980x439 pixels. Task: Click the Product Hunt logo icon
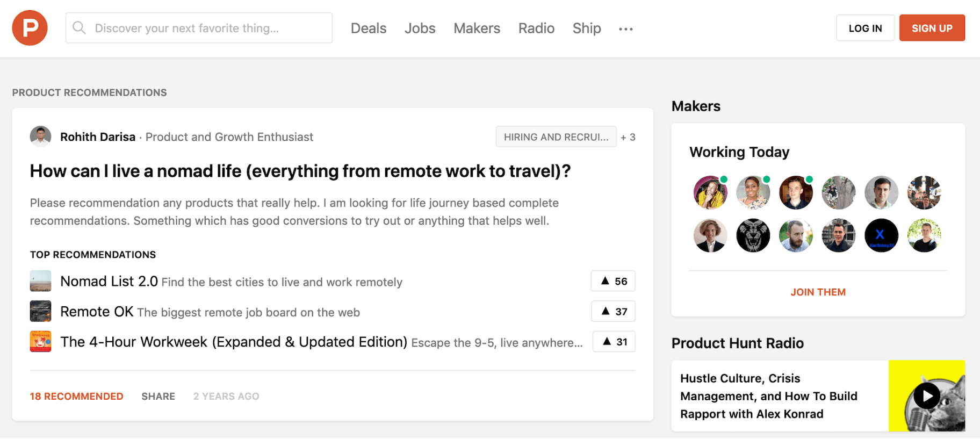(x=30, y=28)
